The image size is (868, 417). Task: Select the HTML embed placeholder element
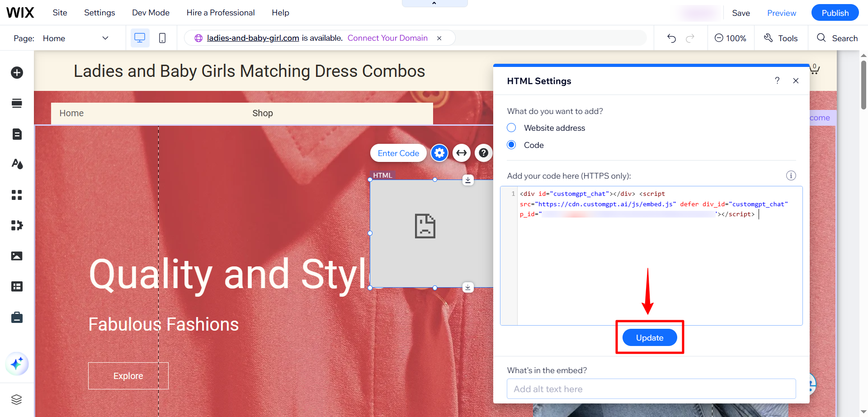(x=432, y=233)
